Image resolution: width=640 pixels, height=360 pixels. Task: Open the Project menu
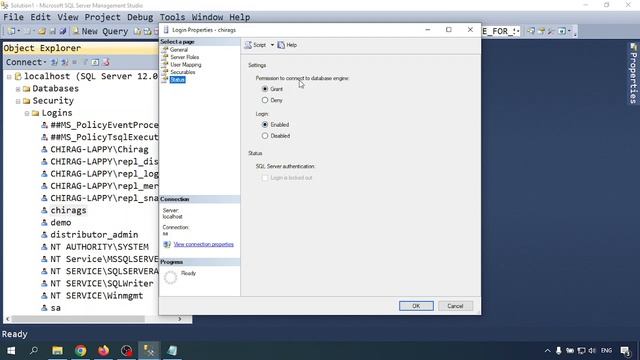click(102, 17)
